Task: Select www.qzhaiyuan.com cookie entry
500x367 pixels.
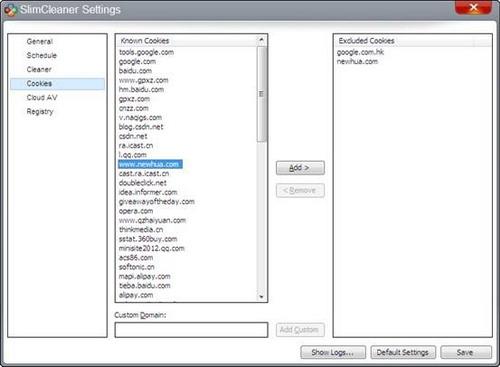Action: 152,220
